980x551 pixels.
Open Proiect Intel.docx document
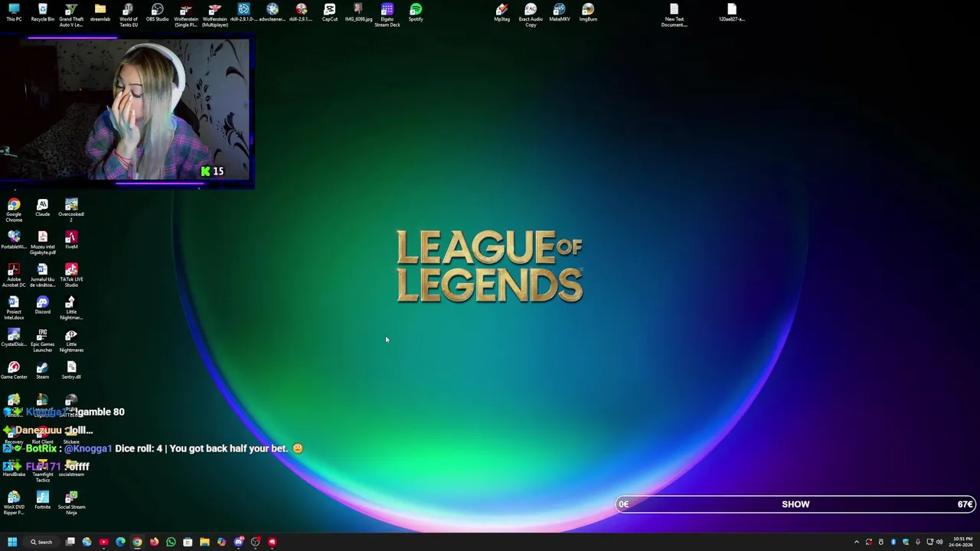point(14,308)
